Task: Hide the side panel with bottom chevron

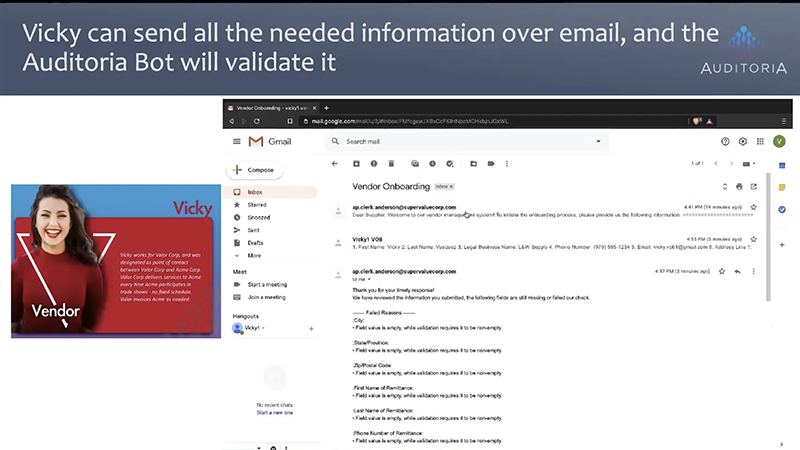Action: click(x=782, y=444)
